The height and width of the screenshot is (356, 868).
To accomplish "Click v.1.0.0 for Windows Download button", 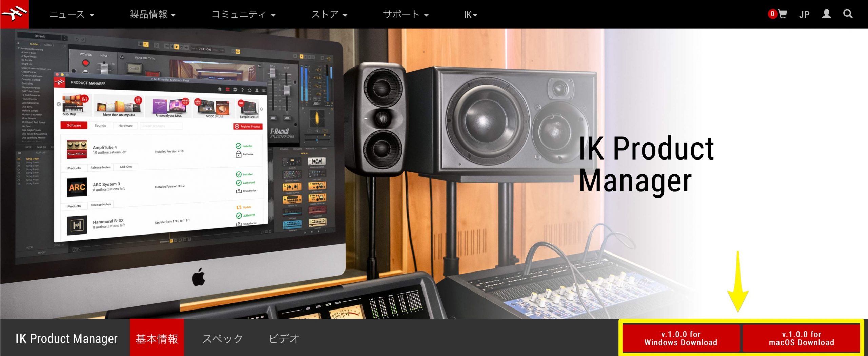I will pos(681,338).
